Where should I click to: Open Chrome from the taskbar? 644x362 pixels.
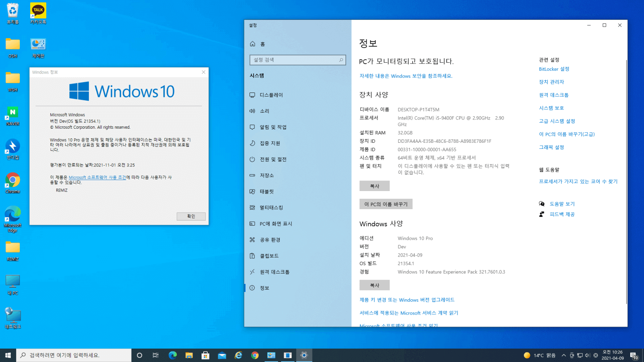[x=255, y=355]
